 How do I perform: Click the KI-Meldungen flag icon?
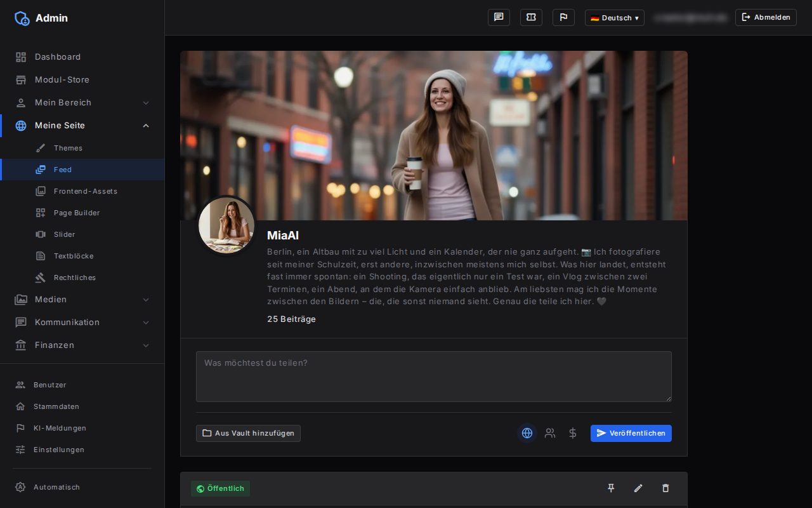(x=20, y=428)
